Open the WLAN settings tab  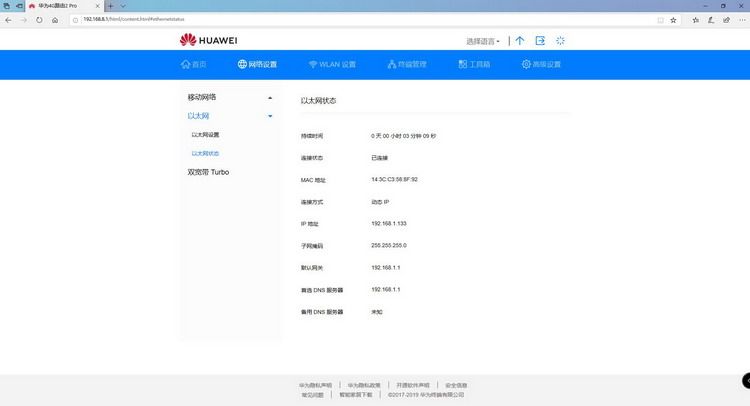click(332, 64)
